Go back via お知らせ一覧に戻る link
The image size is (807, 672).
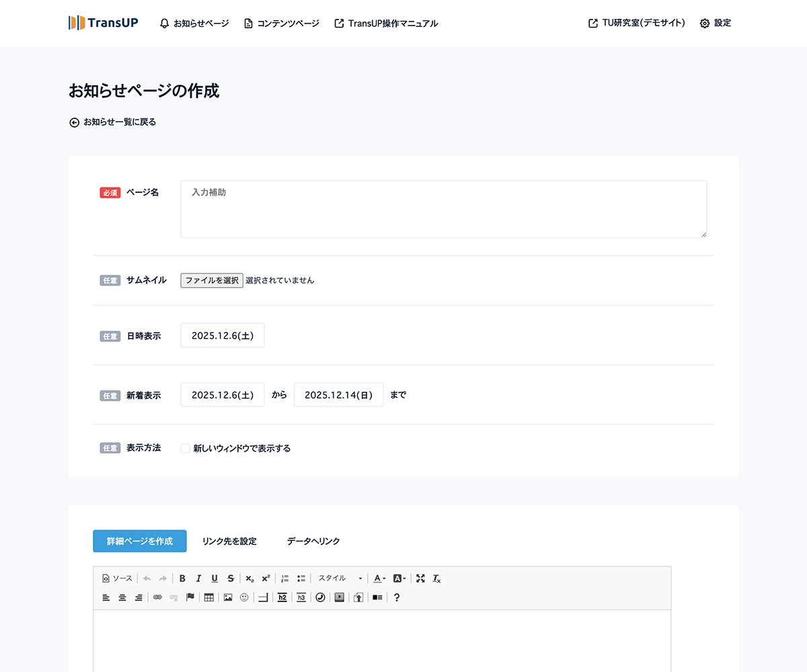pos(113,122)
